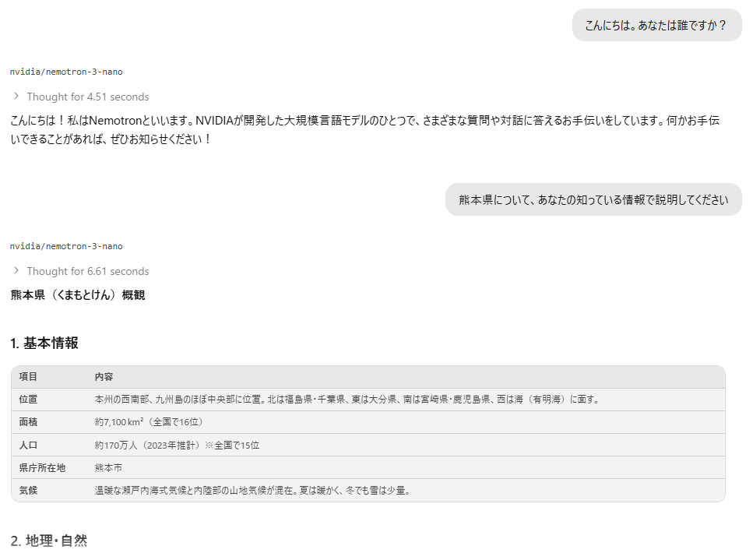Image resolution: width=753 pixels, height=560 pixels.
Task: Click the second nvidia/nemotron-3-nano model label
Action: [x=66, y=246]
